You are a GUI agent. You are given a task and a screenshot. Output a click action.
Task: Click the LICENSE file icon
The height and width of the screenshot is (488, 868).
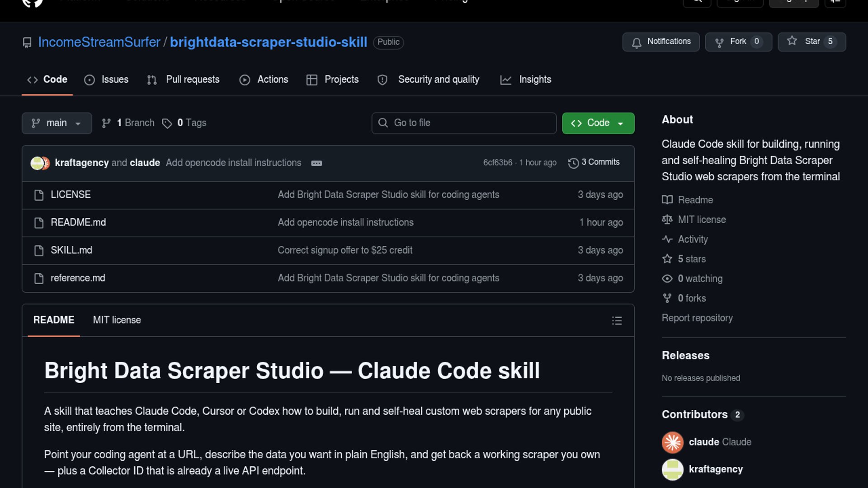(39, 195)
